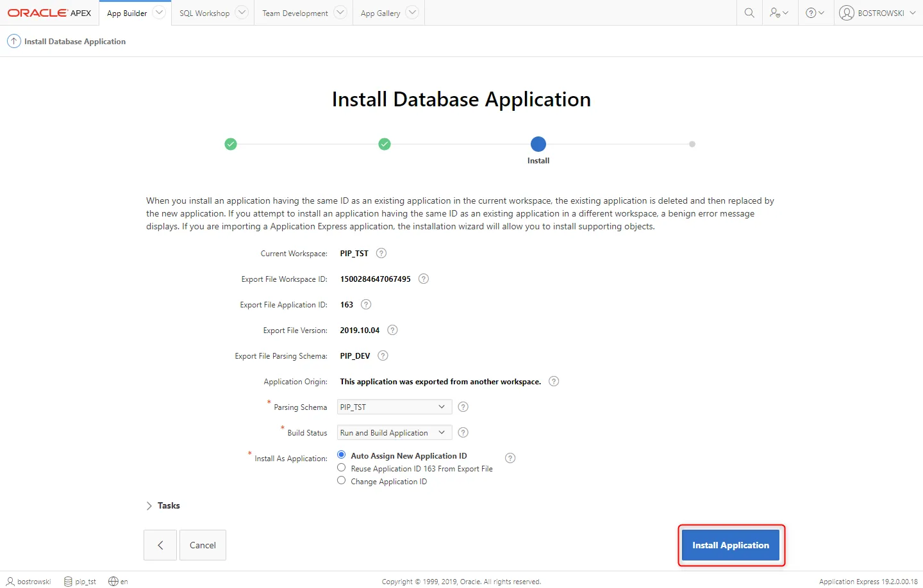Click the search magnifier icon in header
Screen dimensions: 923x588
coord(749,13)
